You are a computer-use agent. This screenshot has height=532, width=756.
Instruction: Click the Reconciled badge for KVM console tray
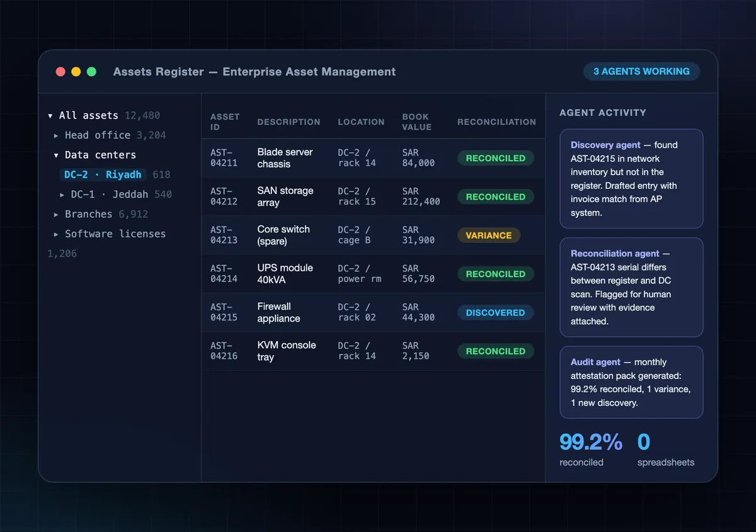(x=495, y=351)
